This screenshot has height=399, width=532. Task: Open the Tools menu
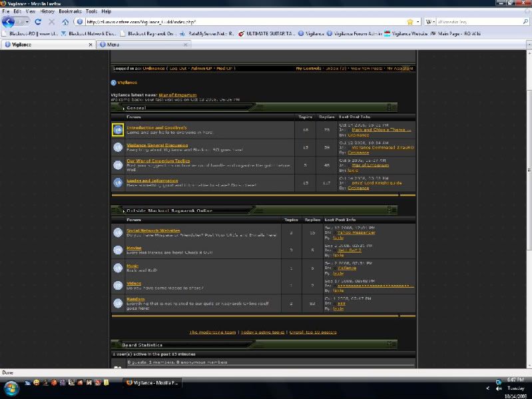coord(91,11)
